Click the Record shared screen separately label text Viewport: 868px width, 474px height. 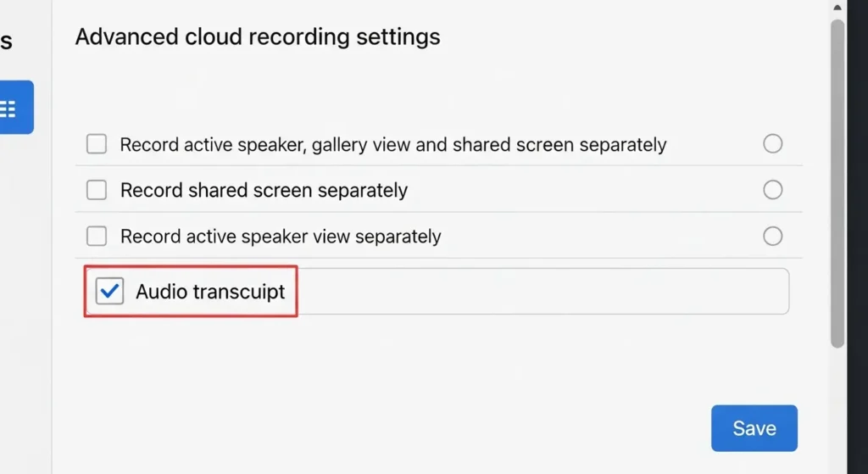click(264, 191)
